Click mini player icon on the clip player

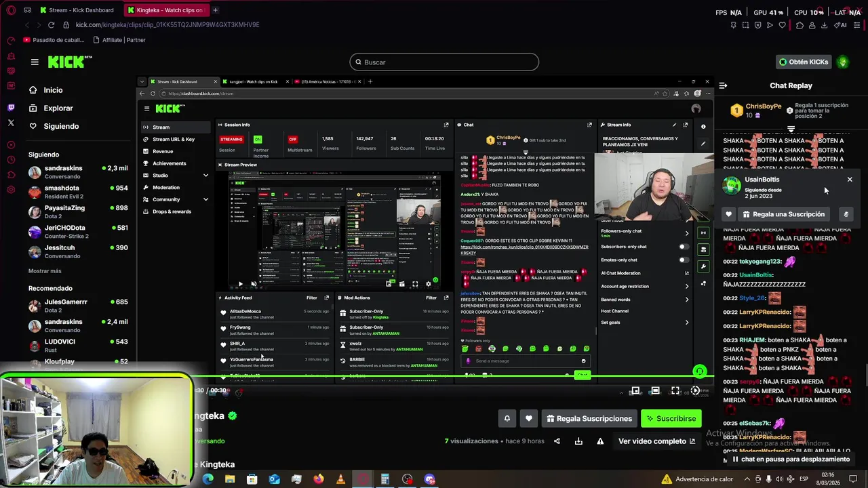(635, 390)
